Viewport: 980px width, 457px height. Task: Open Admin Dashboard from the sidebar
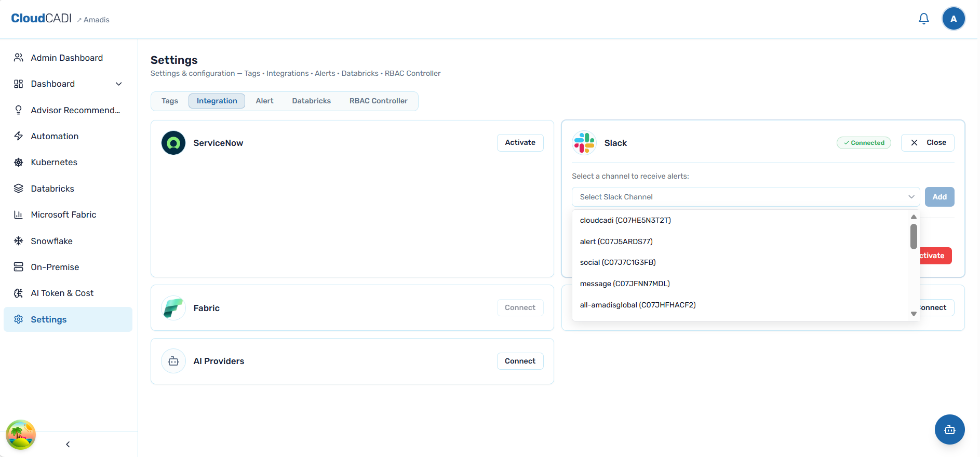[x=68, y=58]
